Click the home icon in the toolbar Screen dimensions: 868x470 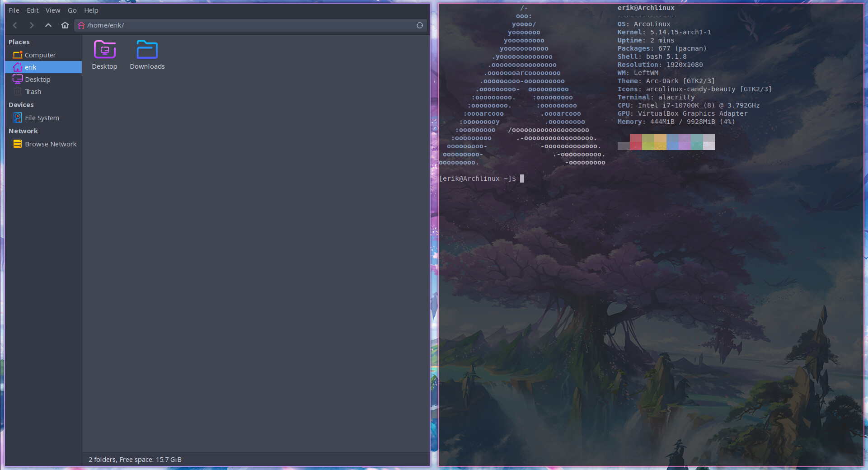click(x=65, y=25)
